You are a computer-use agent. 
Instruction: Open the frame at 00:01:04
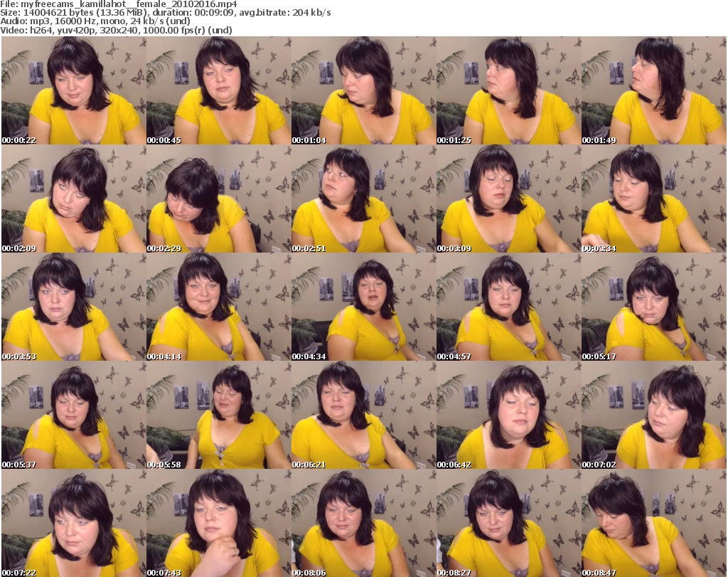363,90
